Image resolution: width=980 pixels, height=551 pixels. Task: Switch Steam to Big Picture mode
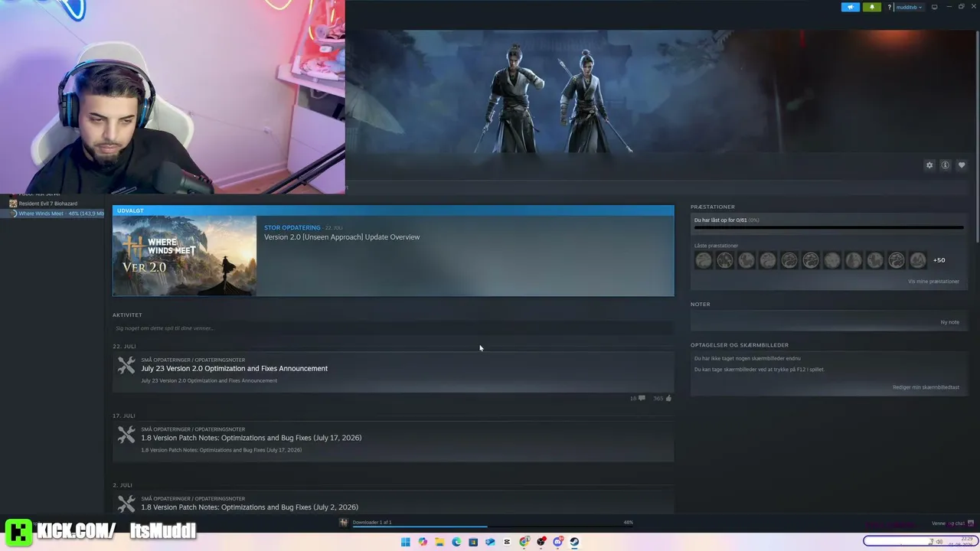click(934, 7)
